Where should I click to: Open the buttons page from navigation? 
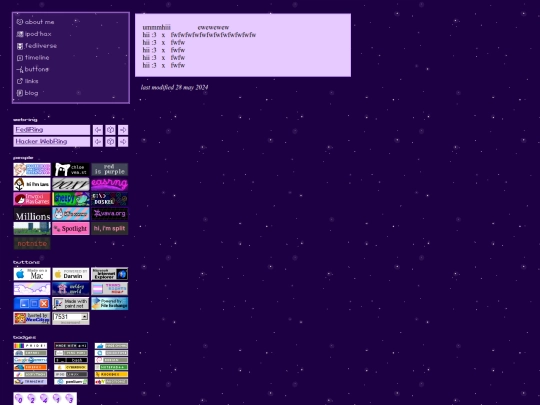tap(33, 69)
